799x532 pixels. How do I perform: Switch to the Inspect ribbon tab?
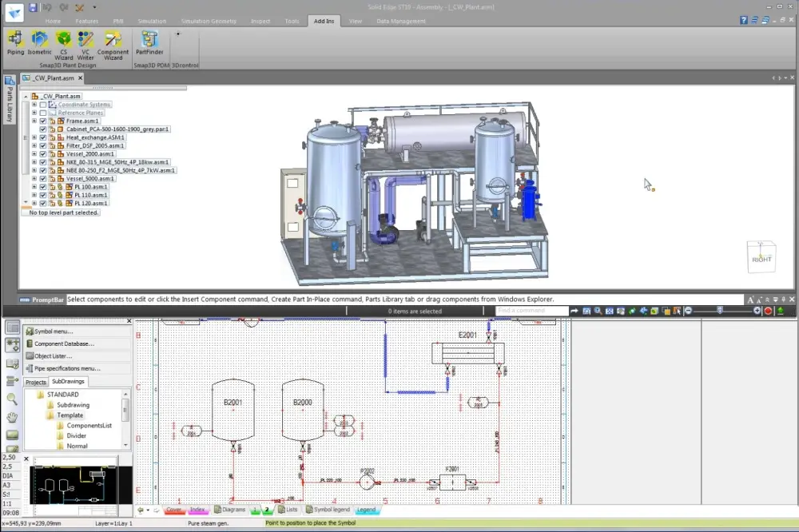pyautogui.click(x=260, y=21)
